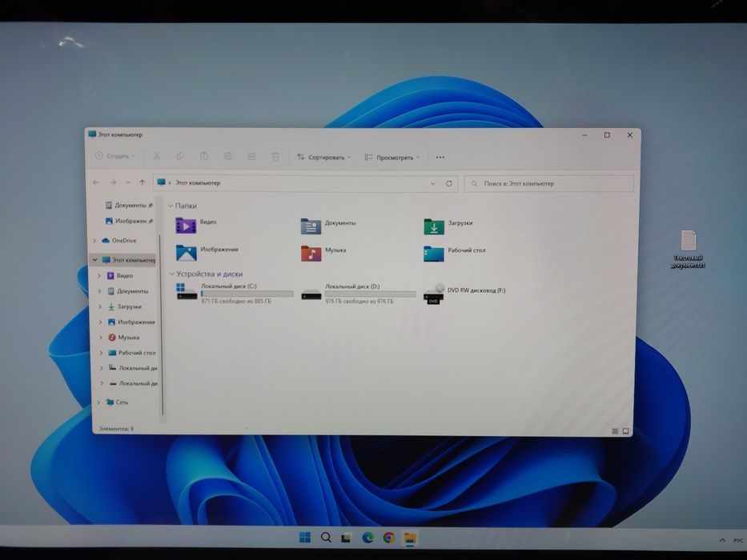Collapse the Устройства и диски group
The image size is (747, 560).
172,274
